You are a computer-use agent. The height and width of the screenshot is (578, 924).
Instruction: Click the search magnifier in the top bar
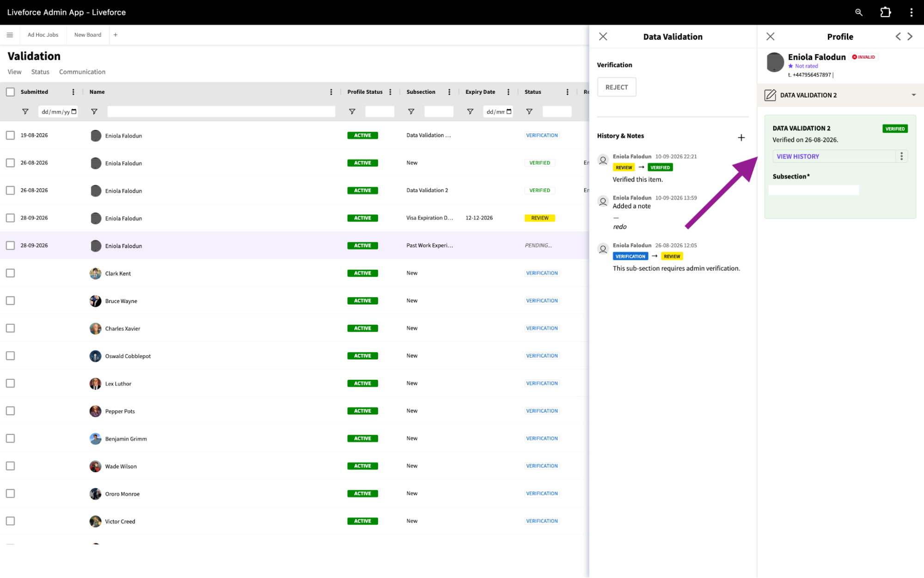point(858,12)
